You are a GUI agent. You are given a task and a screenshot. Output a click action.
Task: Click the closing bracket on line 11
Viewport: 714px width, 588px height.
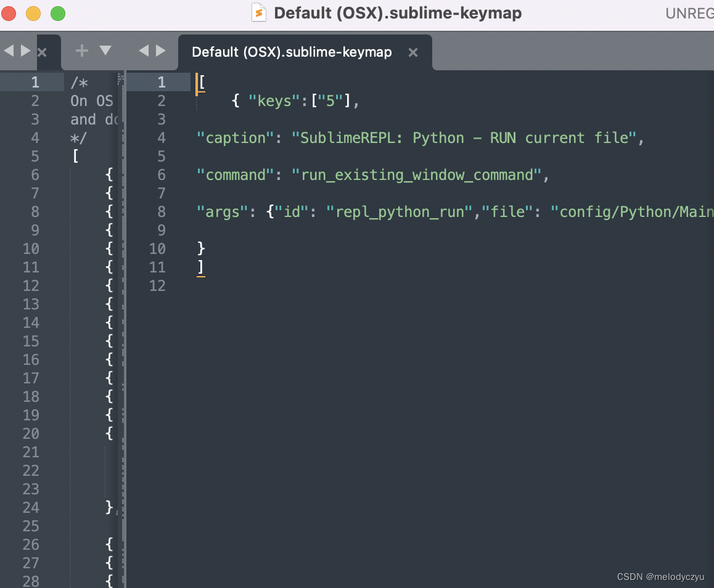point(200,267)
